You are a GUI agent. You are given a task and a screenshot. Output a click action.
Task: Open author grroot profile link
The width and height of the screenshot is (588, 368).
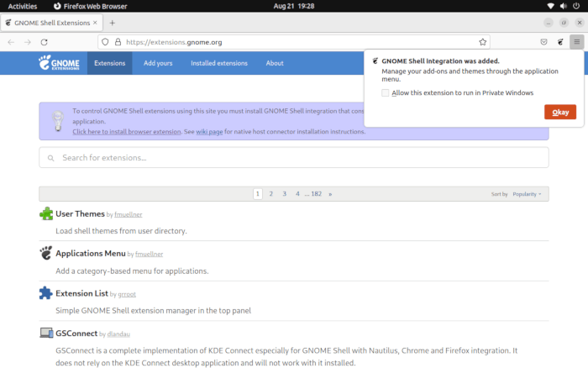click(x=127, y=294)
